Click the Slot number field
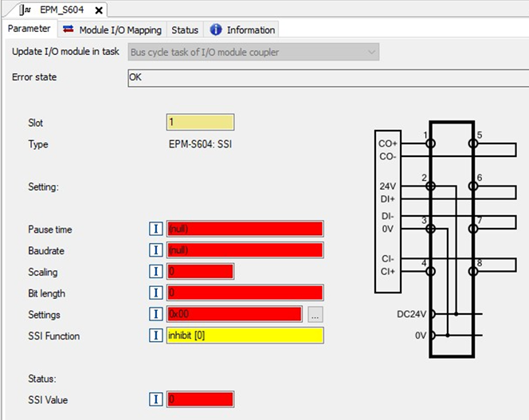 pos(200,123)
